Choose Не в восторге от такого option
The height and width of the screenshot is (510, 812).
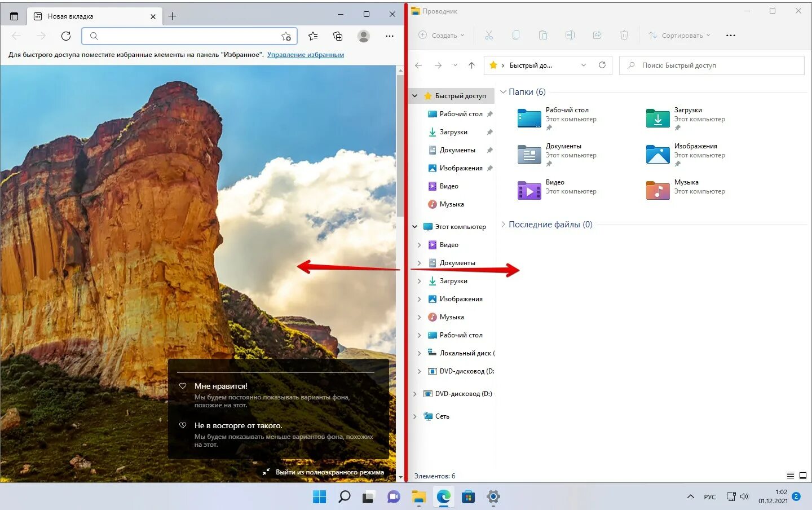(238, 426)
